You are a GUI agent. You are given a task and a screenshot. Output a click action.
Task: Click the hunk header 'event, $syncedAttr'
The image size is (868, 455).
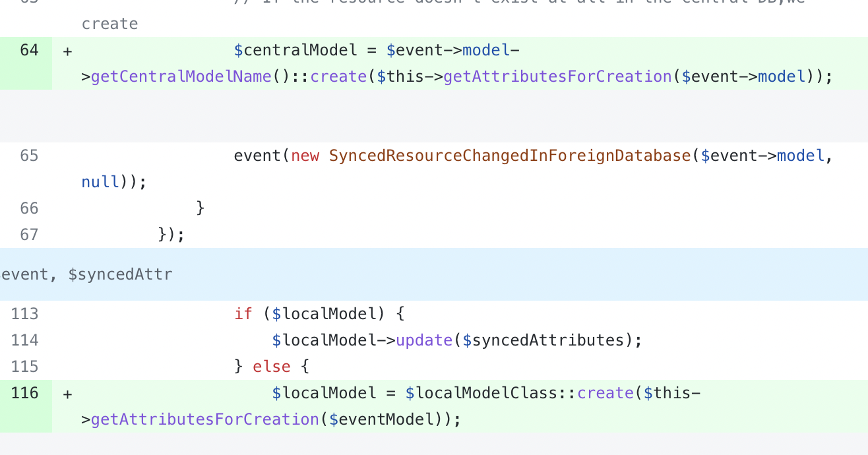[x=86, y=274]
